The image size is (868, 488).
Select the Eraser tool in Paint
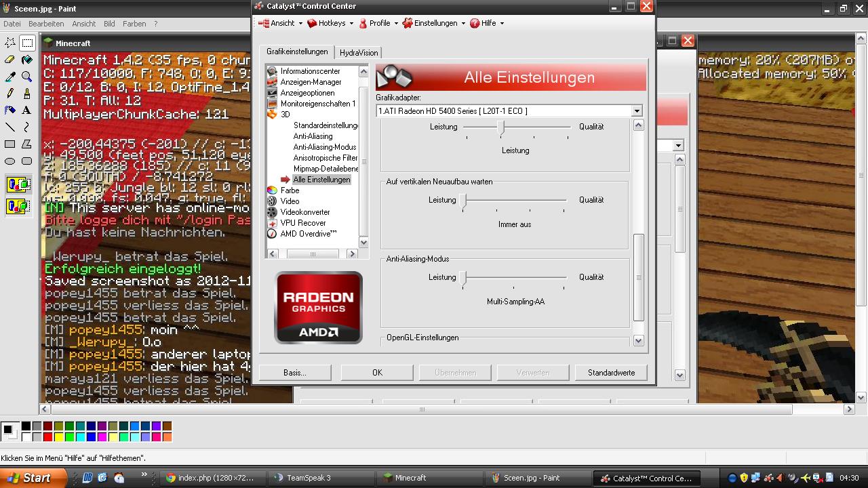click(x=10, y=60)
